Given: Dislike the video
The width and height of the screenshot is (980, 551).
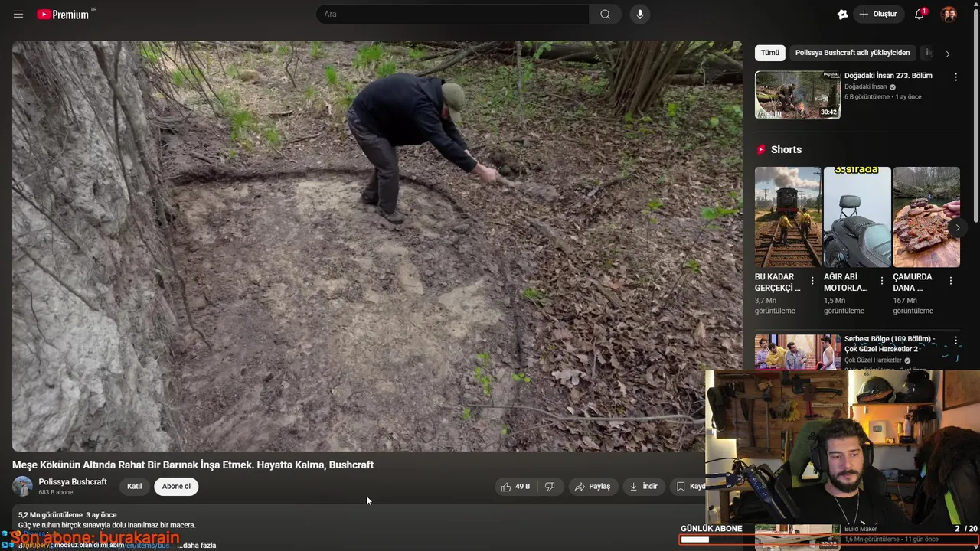Looking at the screenshot, I should click(x=550, y=487).
